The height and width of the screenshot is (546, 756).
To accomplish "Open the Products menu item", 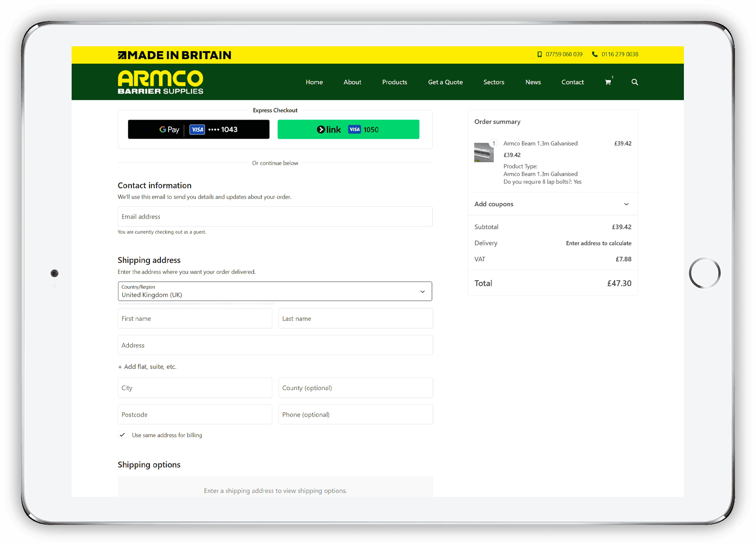I will pos(394,82).
